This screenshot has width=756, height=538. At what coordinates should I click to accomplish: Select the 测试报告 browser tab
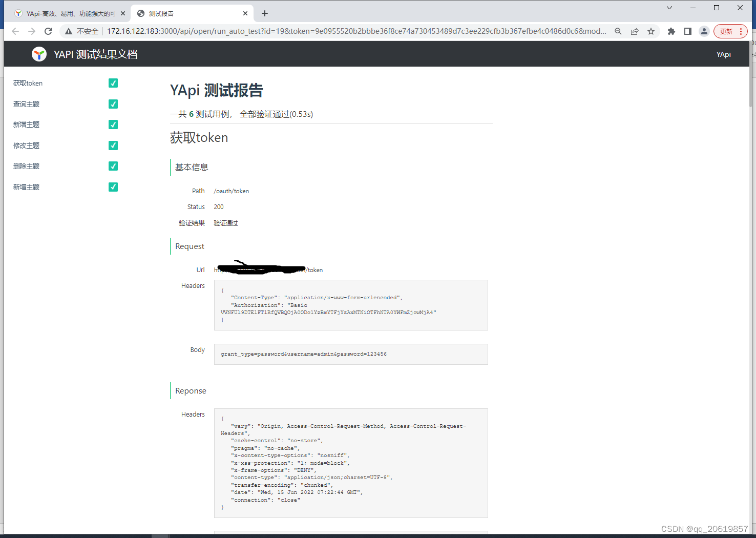pyautogui.click(x=192, y=13)
